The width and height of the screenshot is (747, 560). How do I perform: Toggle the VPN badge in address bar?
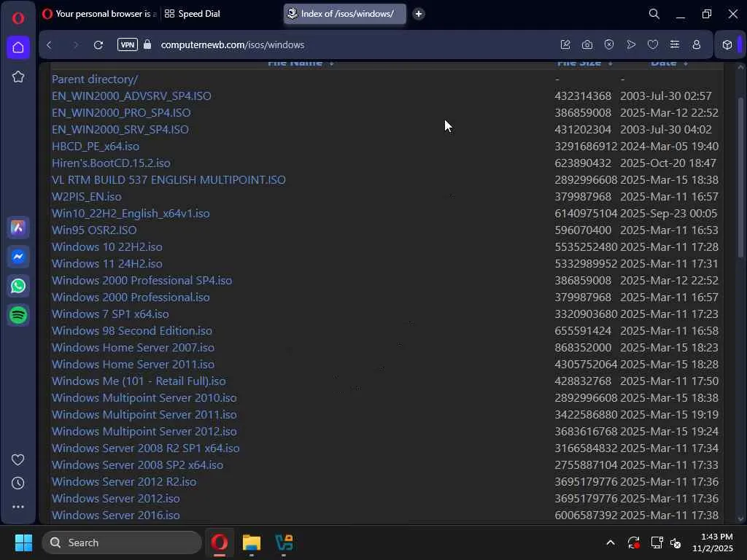coord(127,44)
